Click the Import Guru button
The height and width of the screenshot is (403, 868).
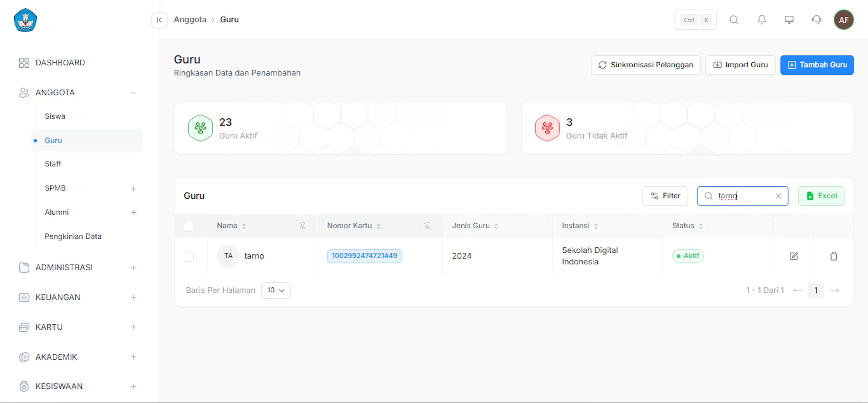click(740, 65)
